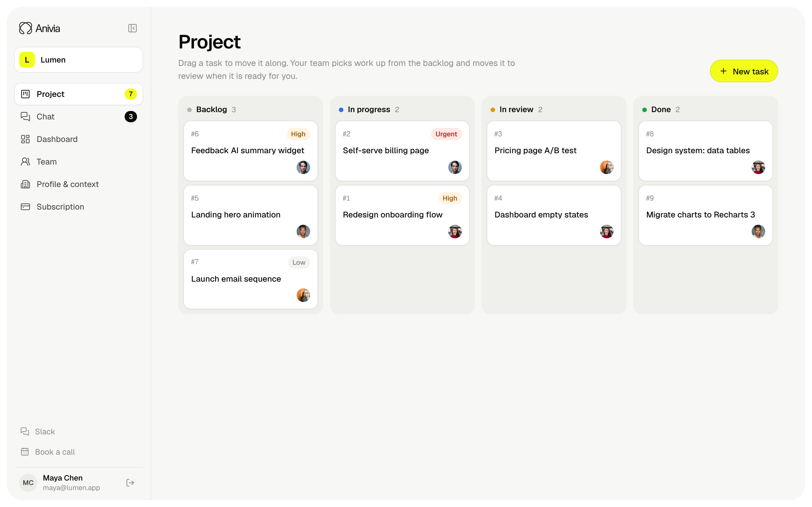Click the Urgent priority badge
Viewport: 812px width, 507px height.
point(446,134)
